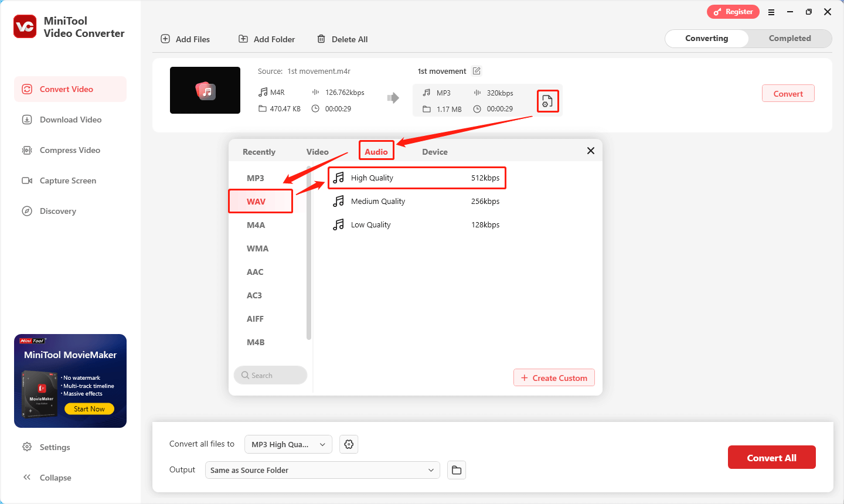Screen dimensions: 844x504
Task: Select M4A in the format list
Action: [256, 225]
